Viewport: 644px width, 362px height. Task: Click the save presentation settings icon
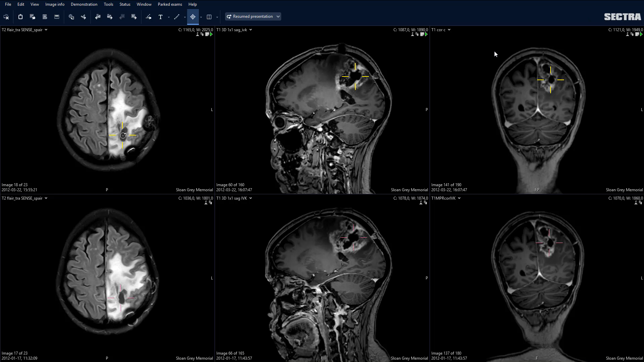[x=71, y=16]
